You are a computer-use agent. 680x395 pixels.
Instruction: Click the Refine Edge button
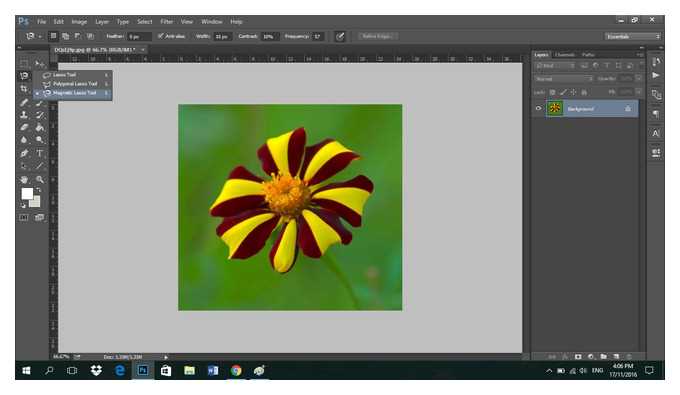pyautogui.click(x=378, y=36)
